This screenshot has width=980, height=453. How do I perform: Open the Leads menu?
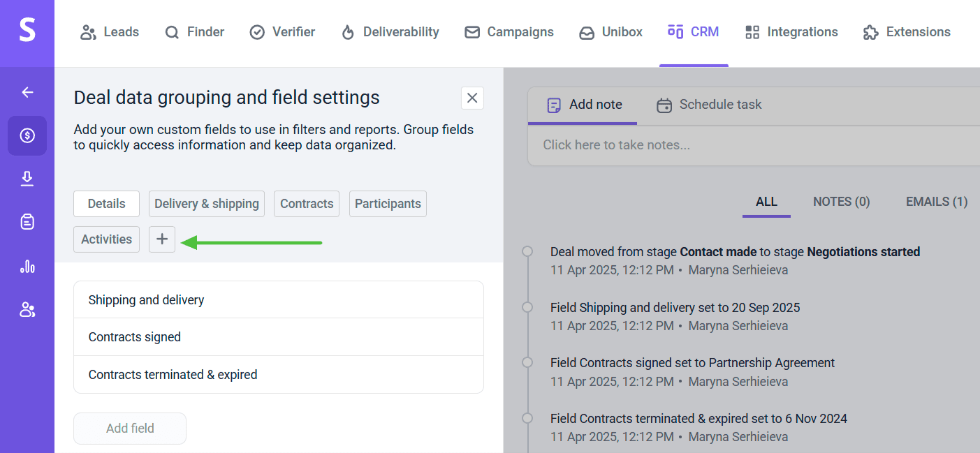point(110,32)
